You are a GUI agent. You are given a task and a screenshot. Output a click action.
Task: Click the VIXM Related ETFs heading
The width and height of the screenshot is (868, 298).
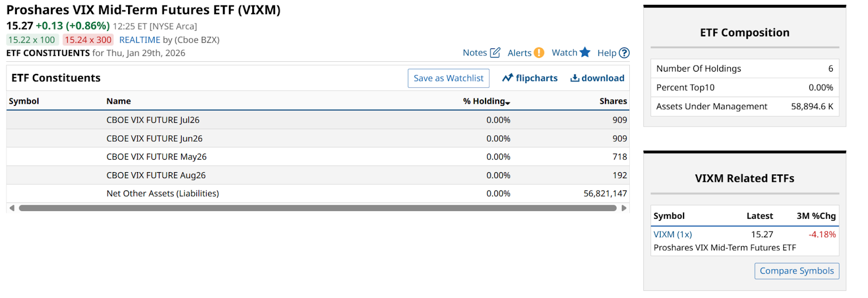745,179
